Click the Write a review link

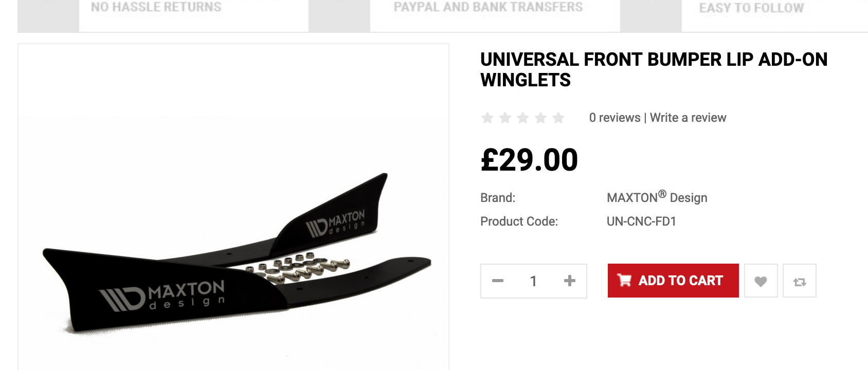pos(688,118)
